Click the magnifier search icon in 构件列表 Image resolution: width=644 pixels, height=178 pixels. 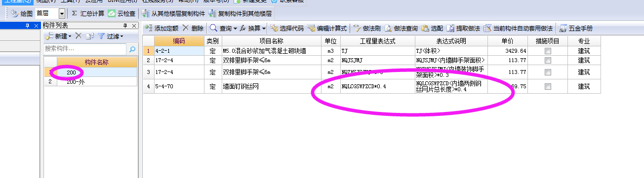(x=132, y=49)
